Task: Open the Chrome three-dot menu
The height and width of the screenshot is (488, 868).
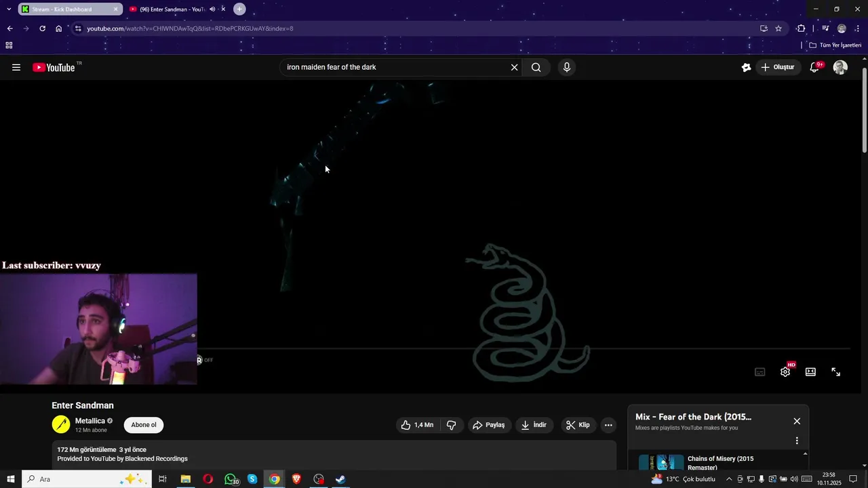Action: click(858, 28)
